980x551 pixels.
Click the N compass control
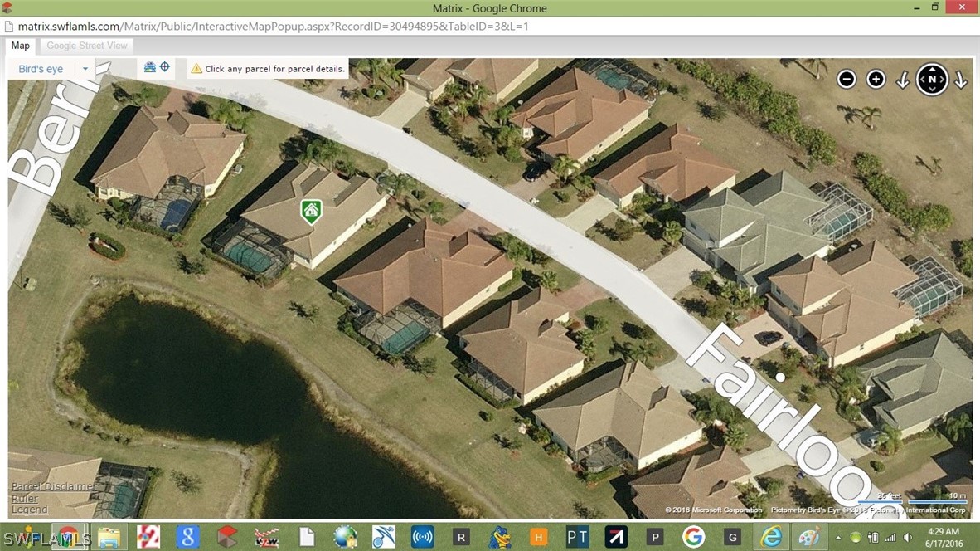pyautogui.click(x=932, y=80)
